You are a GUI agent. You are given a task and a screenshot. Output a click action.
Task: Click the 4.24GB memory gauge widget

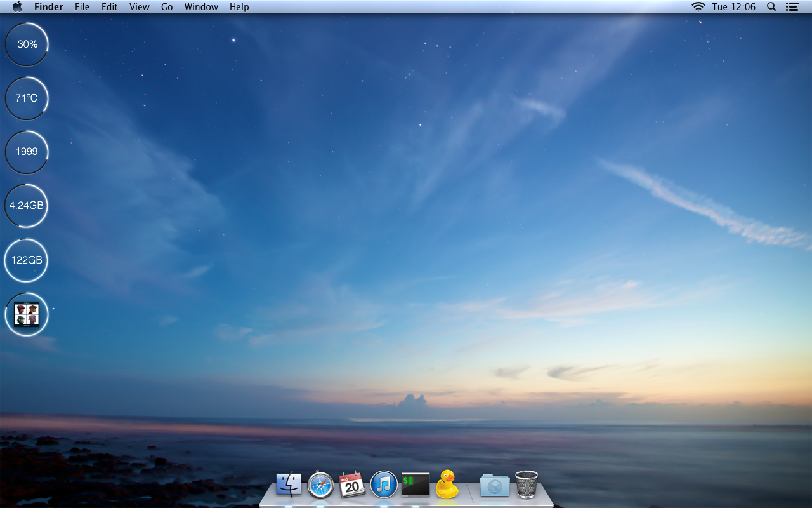(27, 206)
